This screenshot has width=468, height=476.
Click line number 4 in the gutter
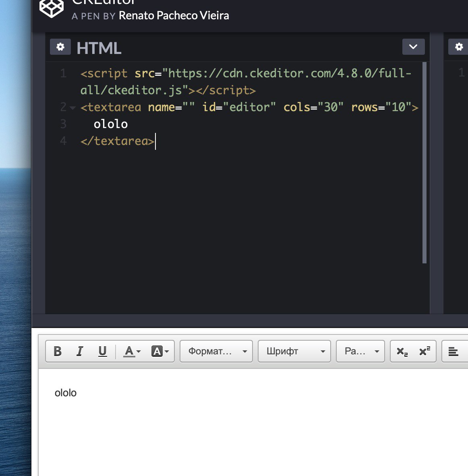[63, 141]
